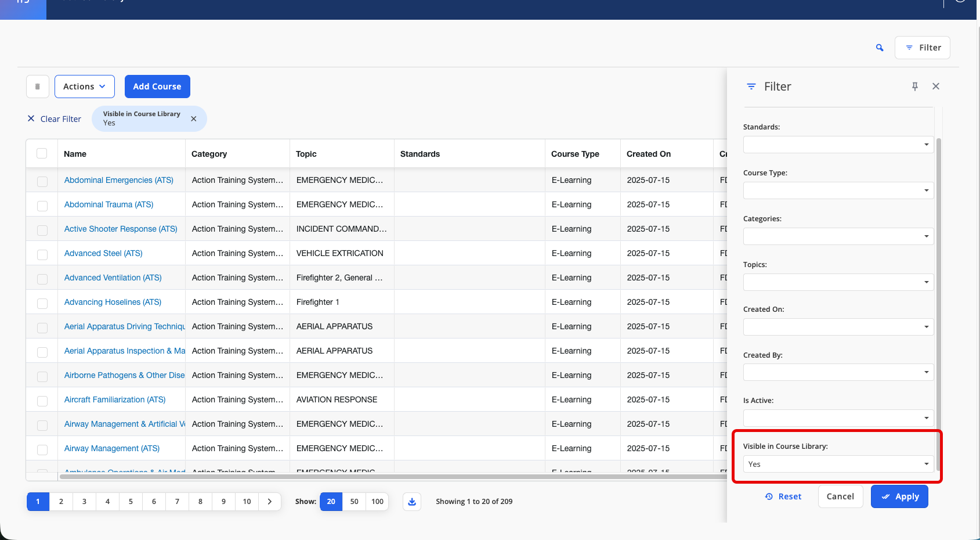The width and height of the screenshot is (980, 540).
Task: Expand the Created On filter dropdown
Action: [838, 327]
